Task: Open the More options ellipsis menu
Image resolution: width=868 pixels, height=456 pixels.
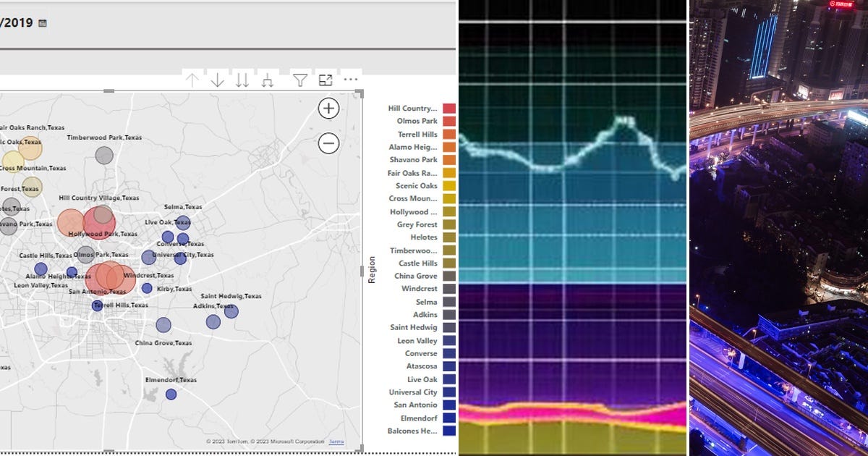Action: 351,80
